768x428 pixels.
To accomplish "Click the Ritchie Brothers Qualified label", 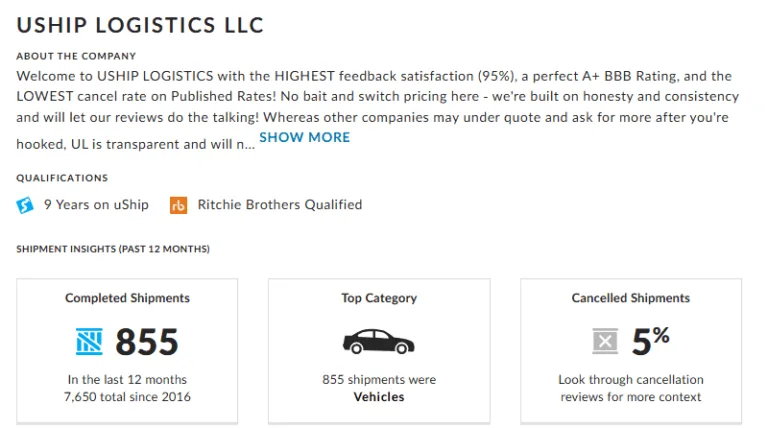I will click(280, 205).
